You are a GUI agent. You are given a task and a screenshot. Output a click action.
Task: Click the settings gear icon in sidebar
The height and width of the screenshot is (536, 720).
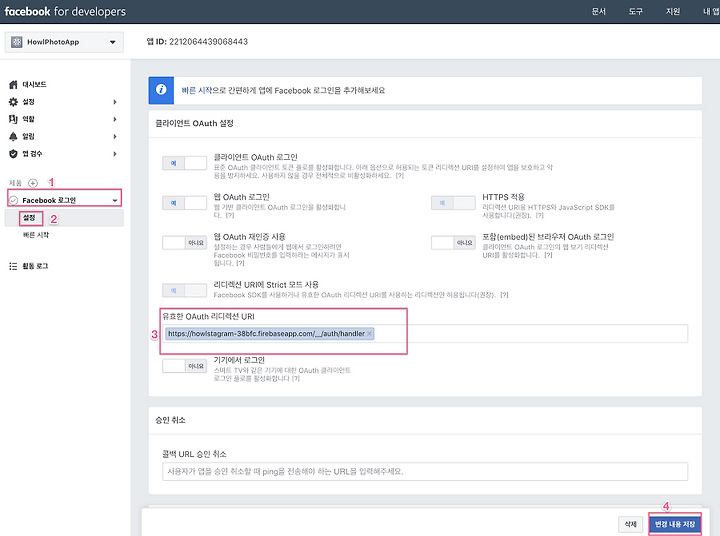coord(13,102)
